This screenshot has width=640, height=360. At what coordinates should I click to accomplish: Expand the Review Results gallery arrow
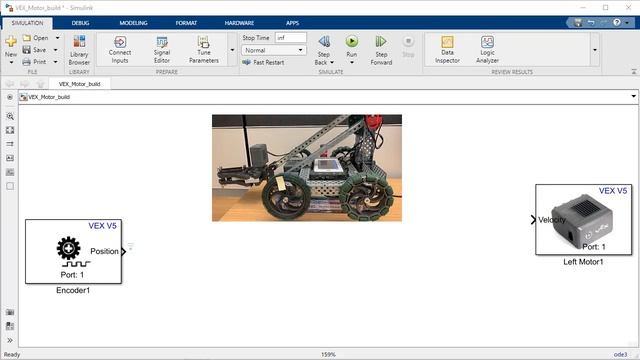coord(595,50)
